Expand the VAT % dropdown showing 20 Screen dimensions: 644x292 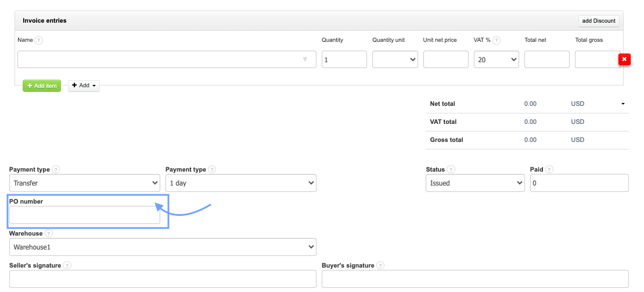496,59
